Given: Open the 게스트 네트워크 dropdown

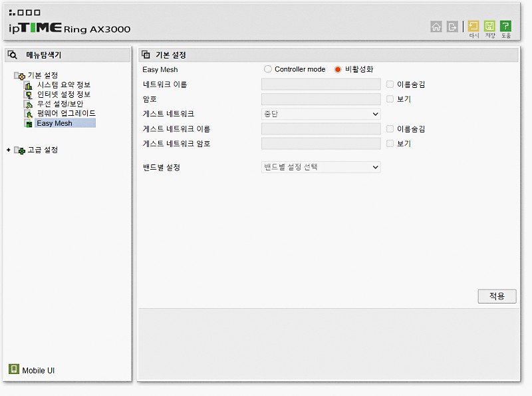Looking at the screenshot, I should [x=321, y=114].
